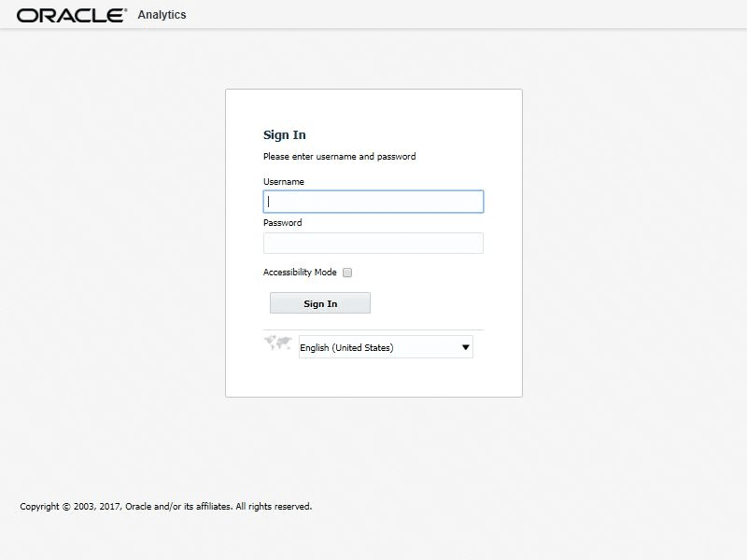Click the Username field label

tap(284, 182)
